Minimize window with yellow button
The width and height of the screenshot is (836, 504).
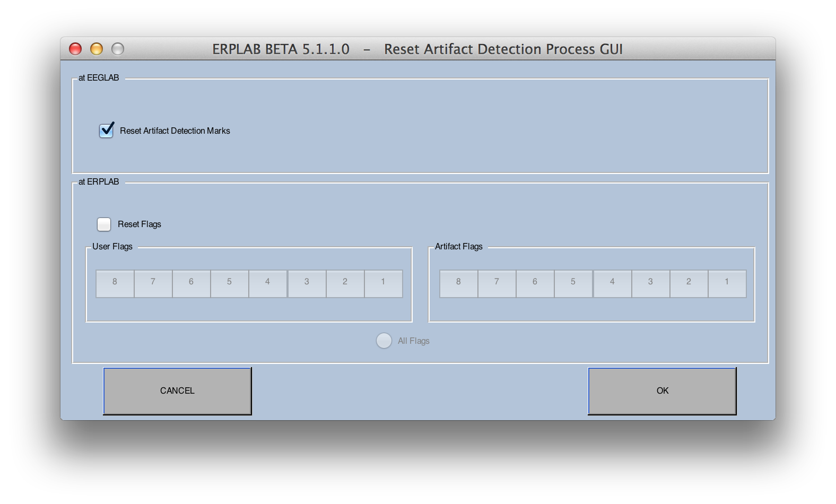coord(97,49)
